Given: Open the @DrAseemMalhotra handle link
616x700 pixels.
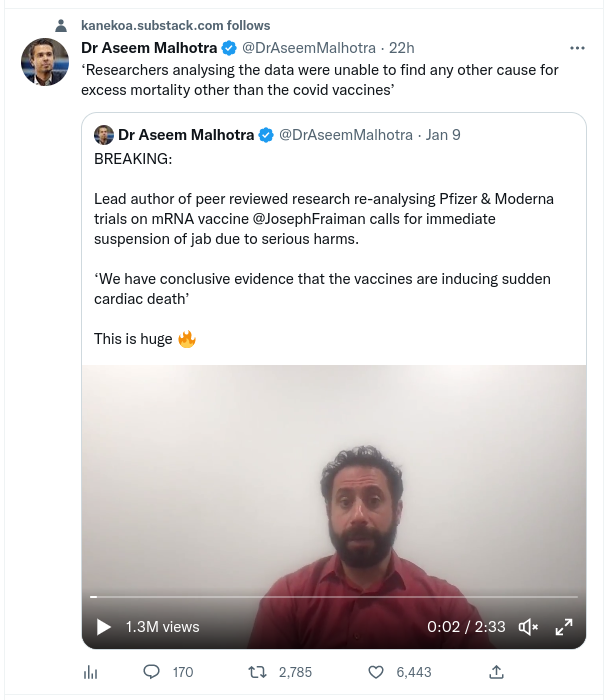Looking at the screenshot, I should click(x=308, y=48).
